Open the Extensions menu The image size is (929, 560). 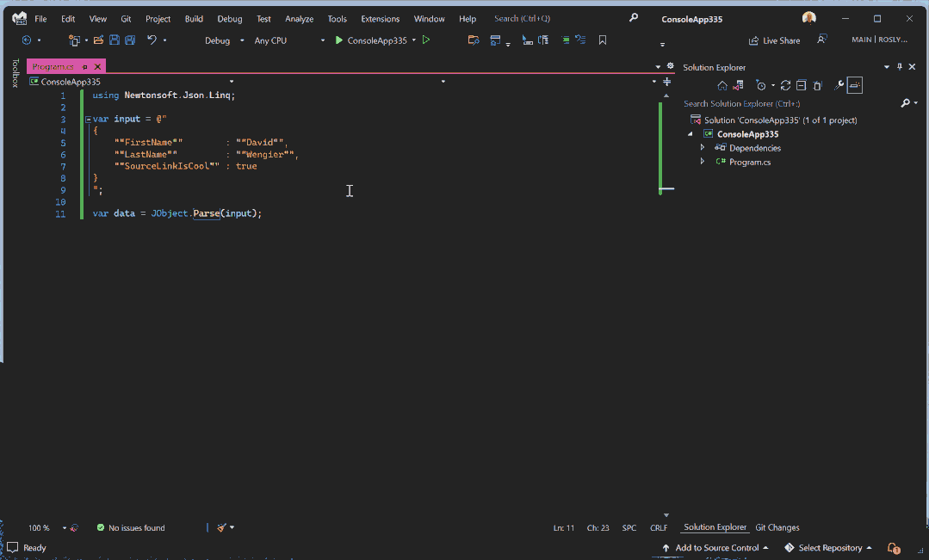tap(381, 19)
